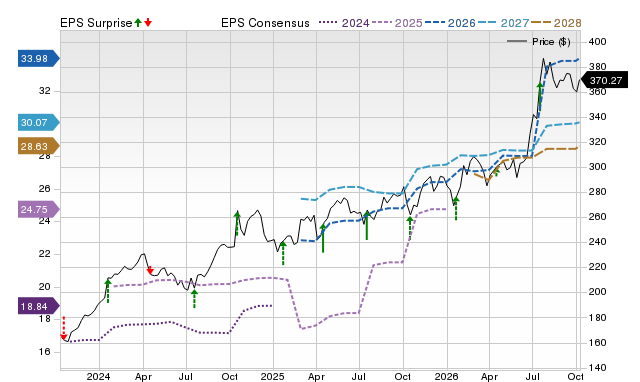640x382 pixels.
Task: Click the green surprise arrow near July 2024
Action: [x=194, y=298]
